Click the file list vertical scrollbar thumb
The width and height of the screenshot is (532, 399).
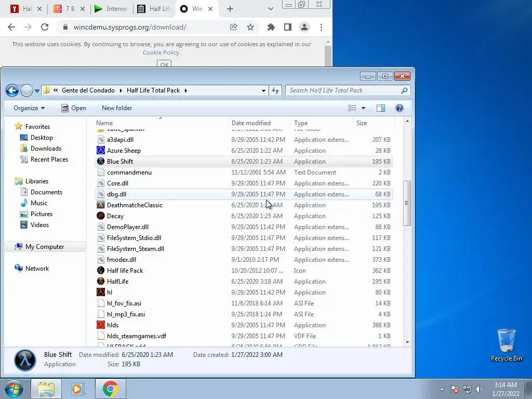tap(407, 203)
